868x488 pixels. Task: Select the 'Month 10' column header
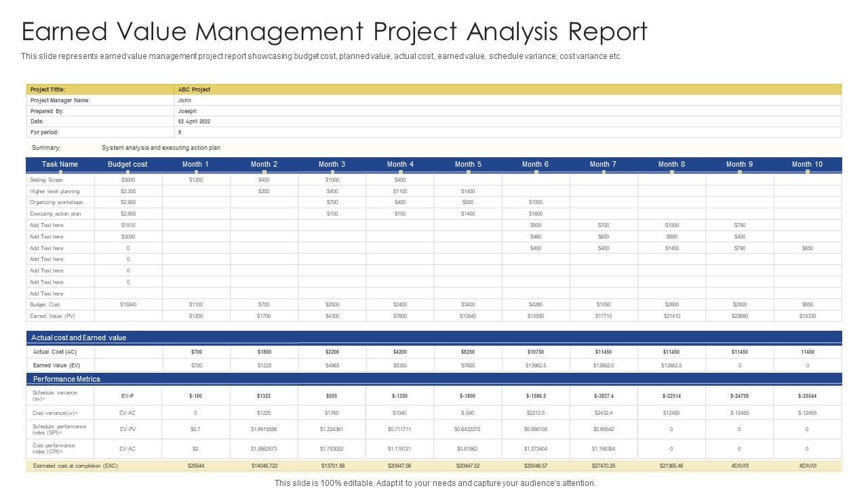(807, 164)
